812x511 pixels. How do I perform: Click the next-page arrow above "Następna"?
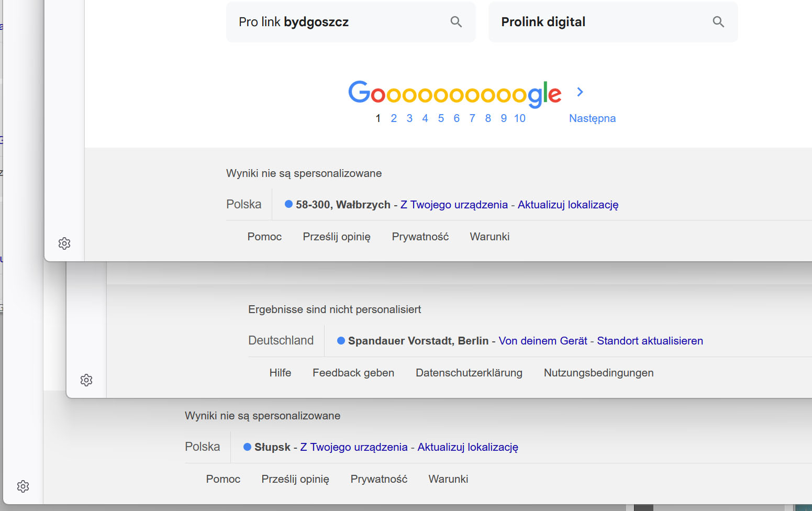click(580, 92)
